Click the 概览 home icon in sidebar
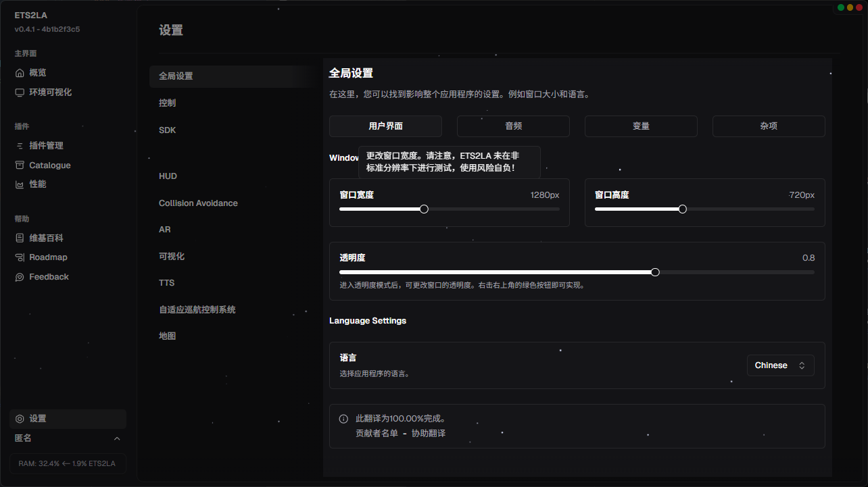 [20, 73]
